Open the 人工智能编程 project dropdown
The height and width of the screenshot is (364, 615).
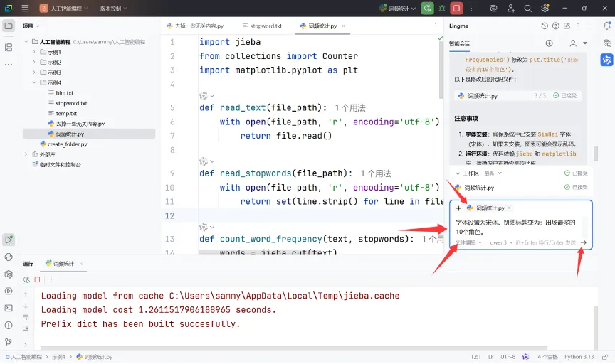tap(64, 9)
